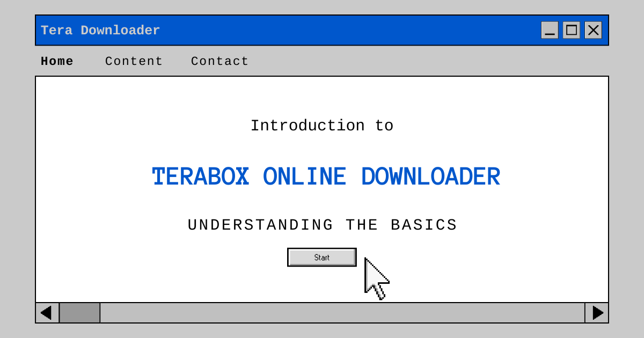
Task: Click the blue TERABOX heading word
Action: pyautogui.click(x=201, y=178)
